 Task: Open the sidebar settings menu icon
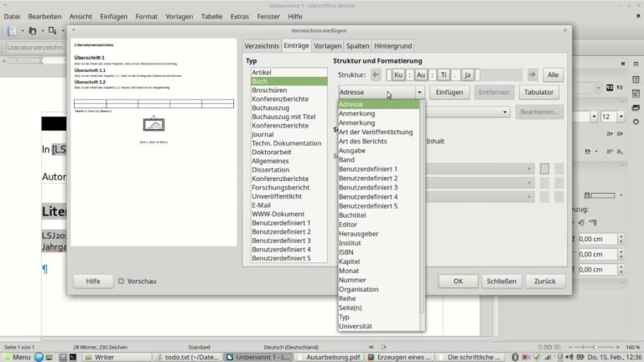634,65
